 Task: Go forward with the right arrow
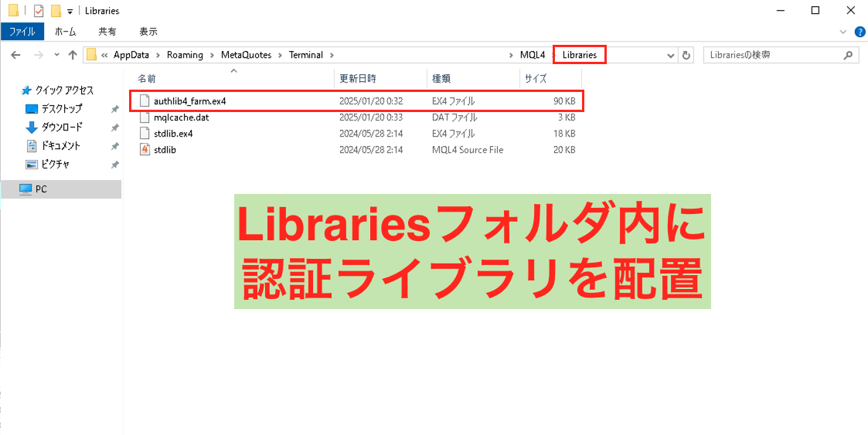(x=38, y=55)
